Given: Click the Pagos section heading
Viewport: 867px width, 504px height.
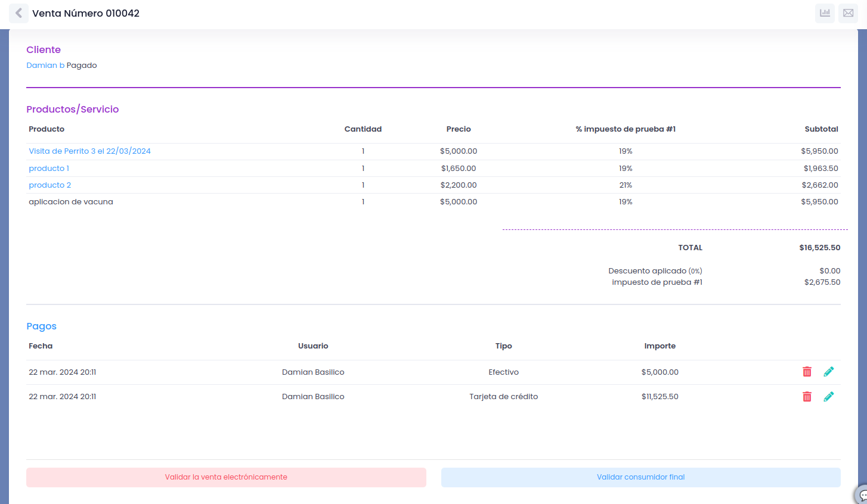Looking at the screenshot, I should click(x=41, y=326).
